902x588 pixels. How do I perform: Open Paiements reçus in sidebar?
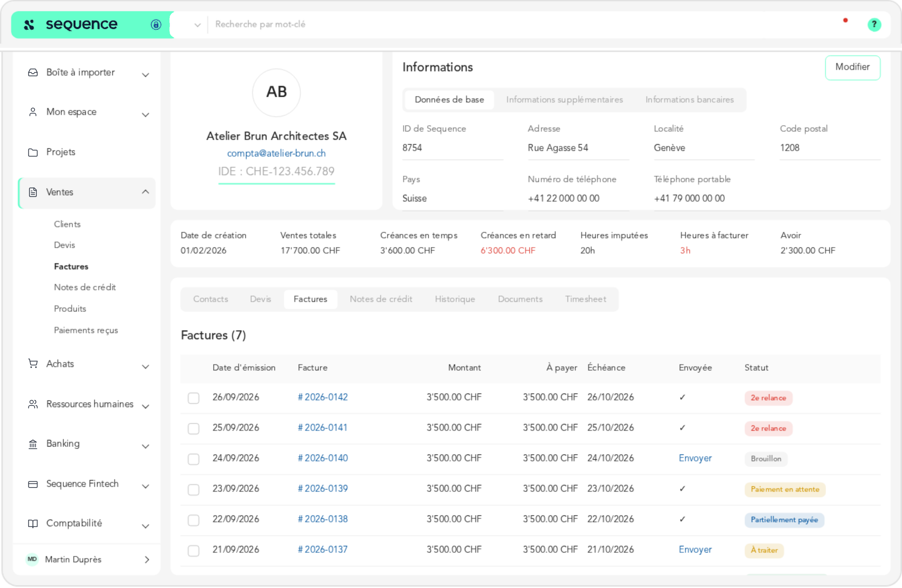pyautogui.click(x=86, y=330)
